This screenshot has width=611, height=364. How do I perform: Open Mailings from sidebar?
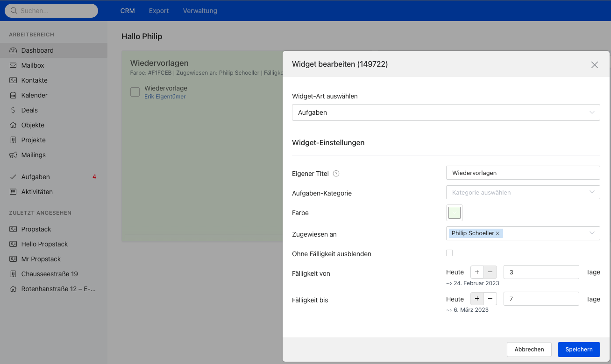pos(54,155)
